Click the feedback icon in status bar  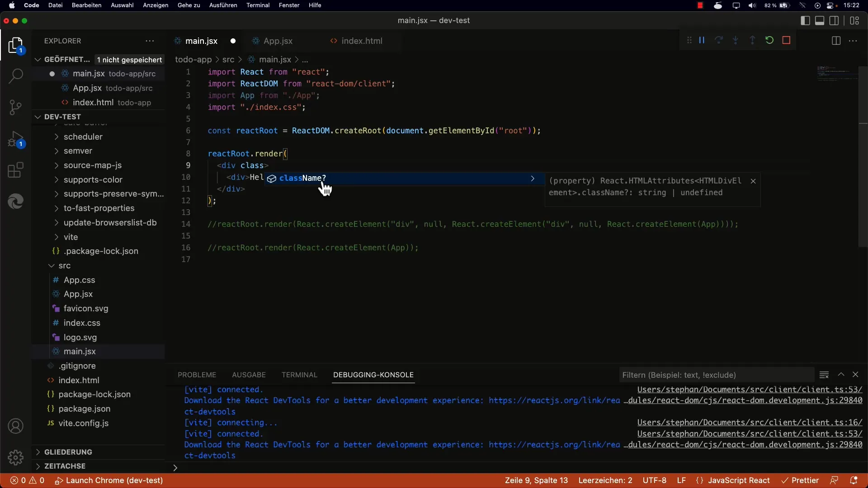(834, 480)
